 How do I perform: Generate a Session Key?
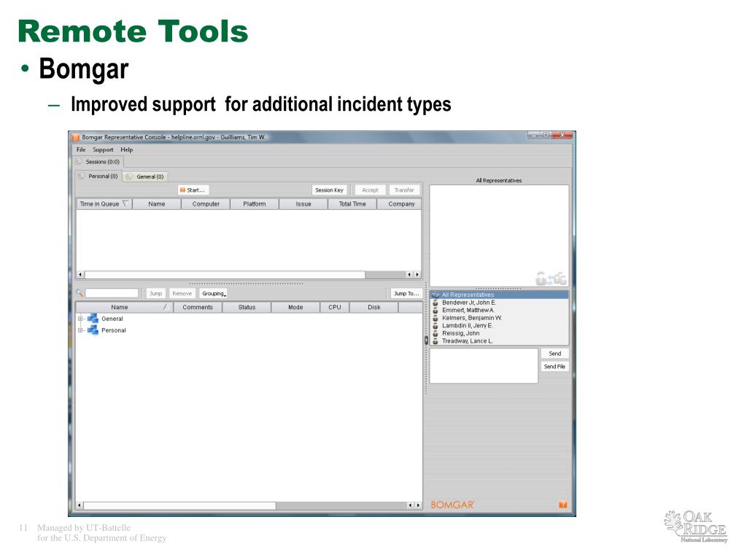point(329,190)
